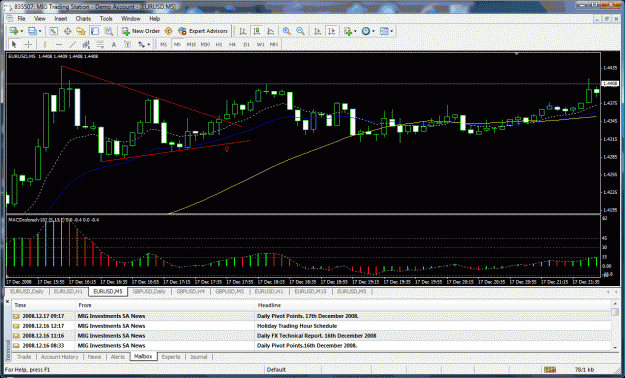Click the Indicators list icon

(x=348, y=31)
